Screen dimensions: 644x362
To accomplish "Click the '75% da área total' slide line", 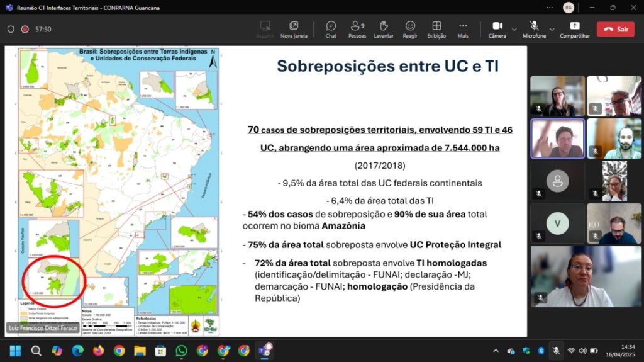I will coord(372,245).
